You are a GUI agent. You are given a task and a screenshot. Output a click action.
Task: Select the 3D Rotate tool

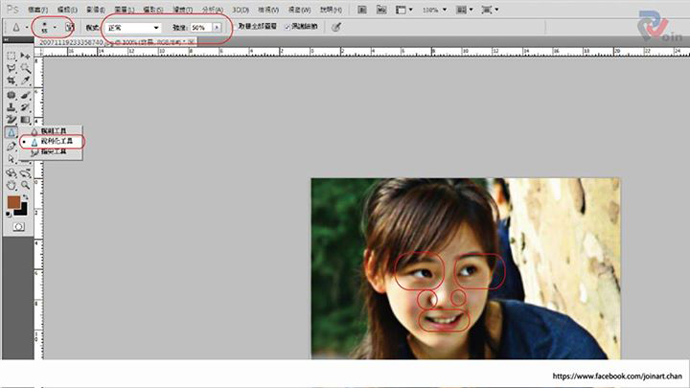pos(11,172)
